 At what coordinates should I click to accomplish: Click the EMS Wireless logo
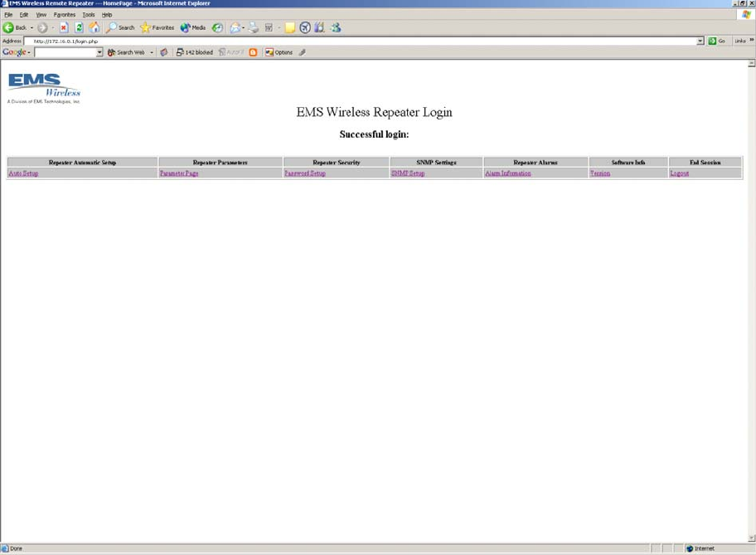click(x=44, y=88)
